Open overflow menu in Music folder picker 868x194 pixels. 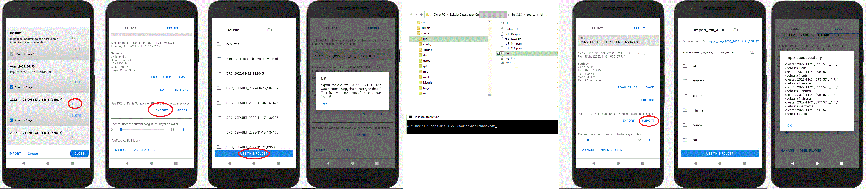pyautogui.click(x=289, y=30)
